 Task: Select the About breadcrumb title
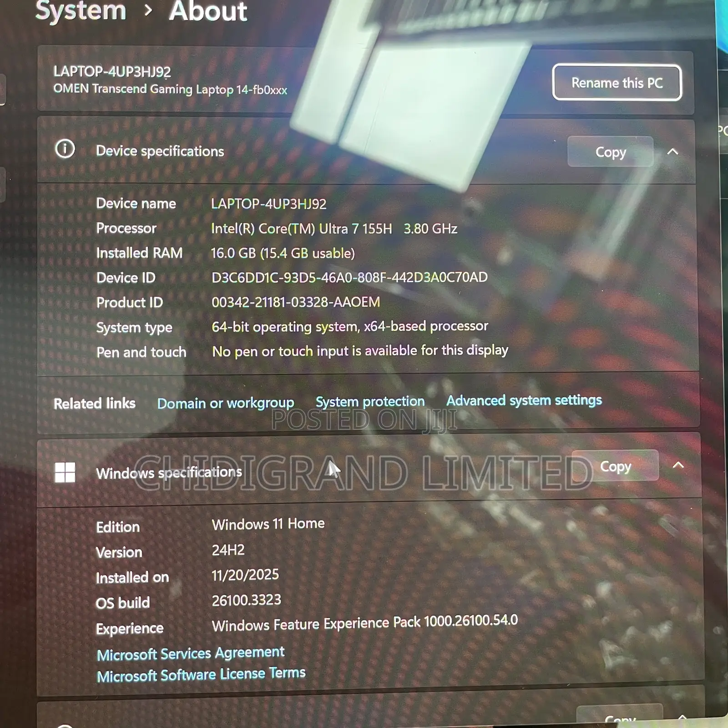pyautogui.click(x=208, y=11)
